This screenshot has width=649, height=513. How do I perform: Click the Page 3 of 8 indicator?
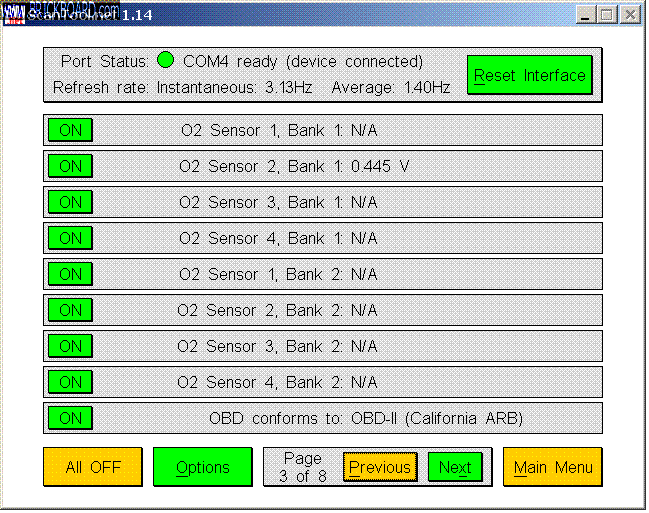click(x=303, y=467)
